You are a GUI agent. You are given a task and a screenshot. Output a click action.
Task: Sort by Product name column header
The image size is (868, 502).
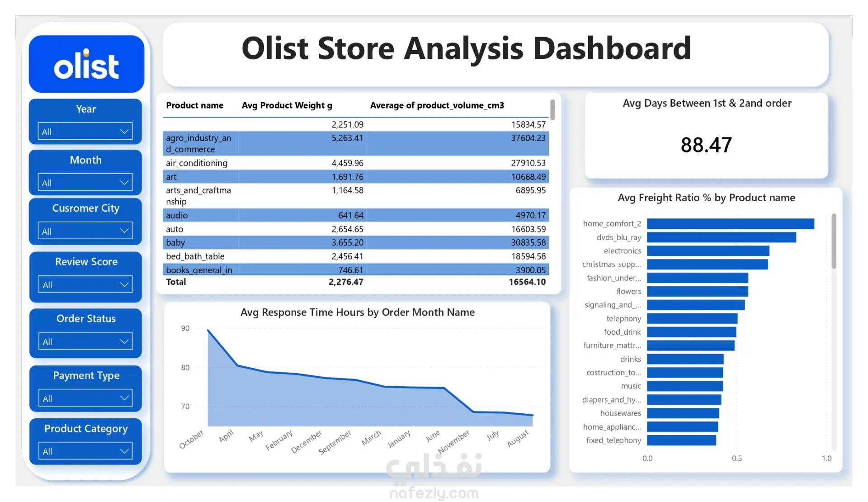[x=194, y=105]
